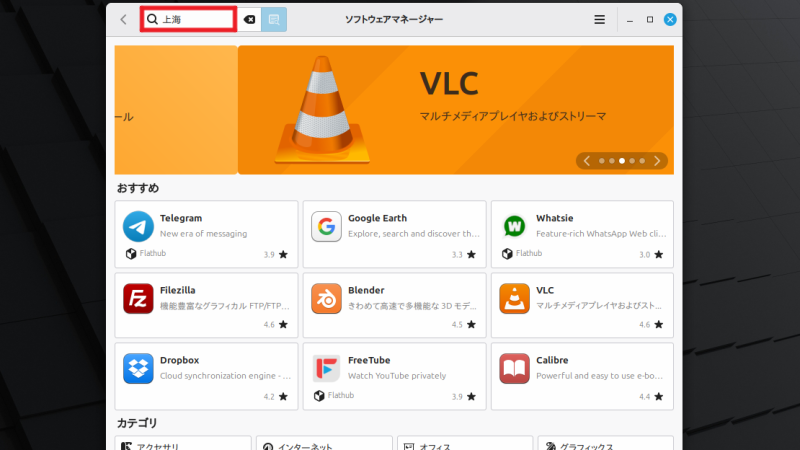800x450 pixels.
Task: Click 'New era of messaging' description
Action: (x=204, y=234)
